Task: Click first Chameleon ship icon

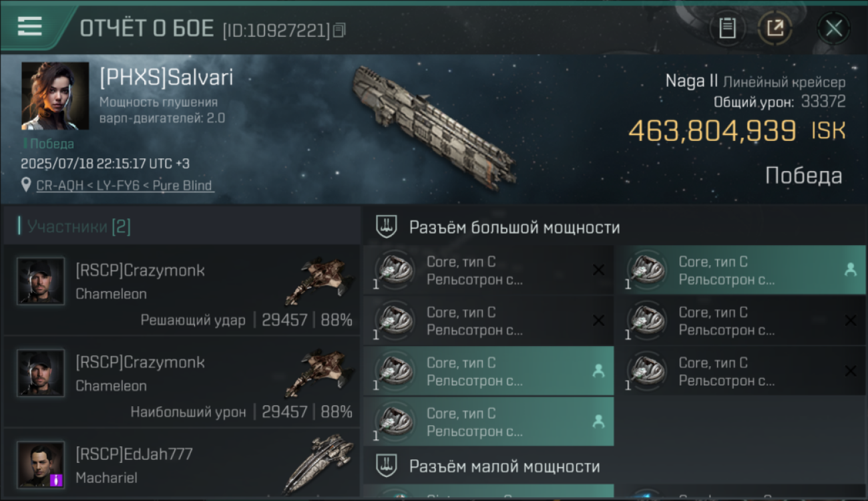Action: click(319, 280)
